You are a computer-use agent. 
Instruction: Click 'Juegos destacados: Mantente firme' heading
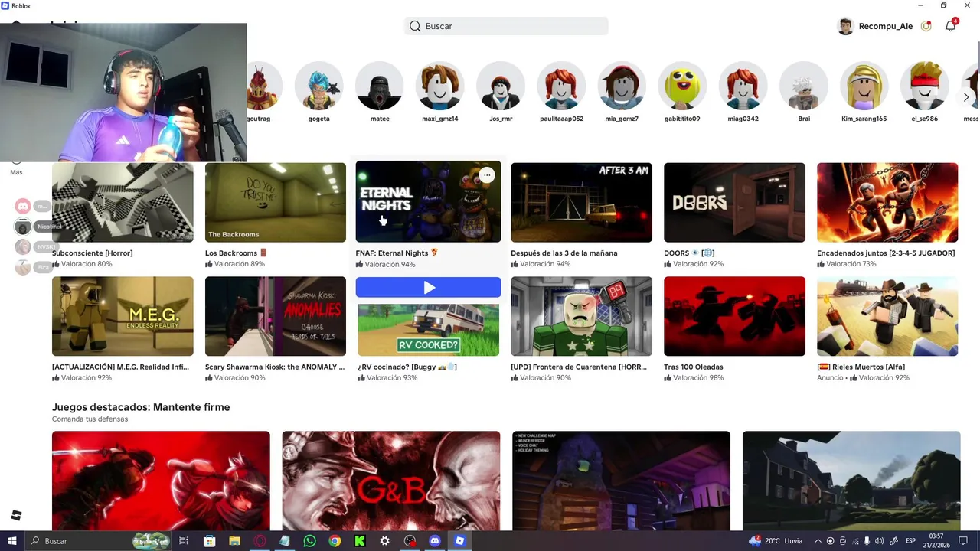(x=141, y=407)
